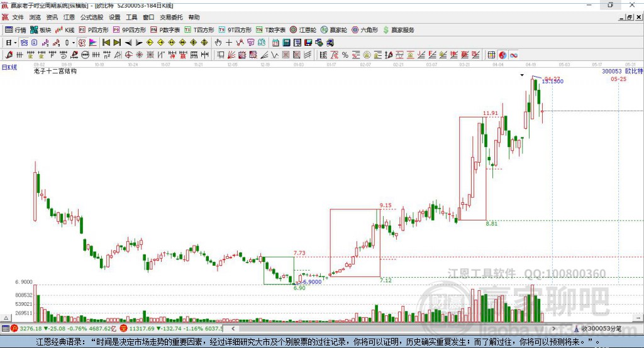Open the 9P四方形 tool
Image resolution: width=644 pixels, height=348 pixels.
click(130, 30)
